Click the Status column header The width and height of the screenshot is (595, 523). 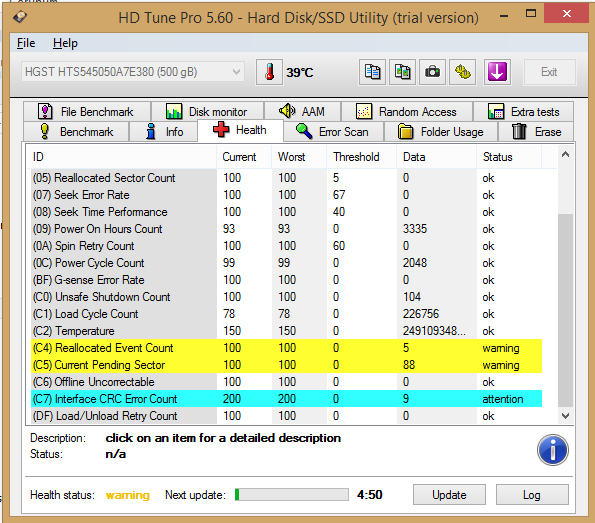click(x=509, y=157)
